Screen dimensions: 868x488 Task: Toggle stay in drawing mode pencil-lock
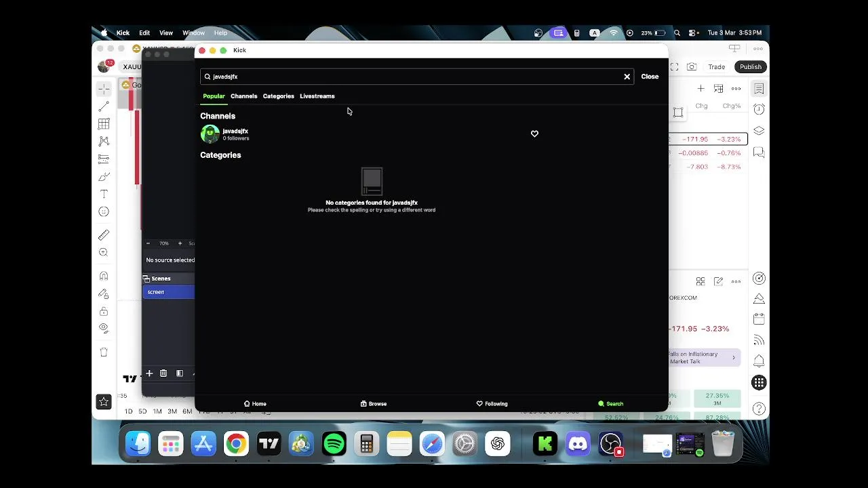[104, 293]
